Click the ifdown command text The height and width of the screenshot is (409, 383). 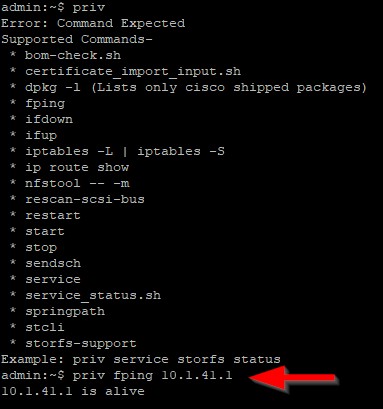coord(49,119)
